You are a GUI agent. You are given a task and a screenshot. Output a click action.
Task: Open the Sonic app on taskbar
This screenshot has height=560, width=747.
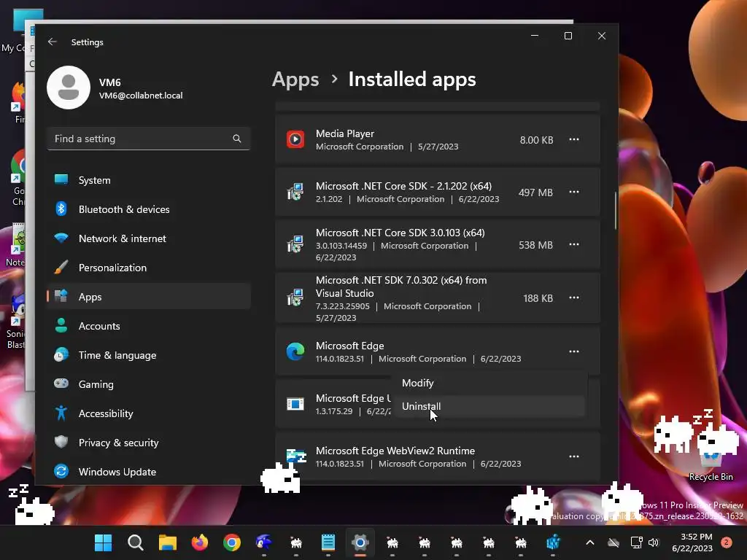[x=264, y=542]
